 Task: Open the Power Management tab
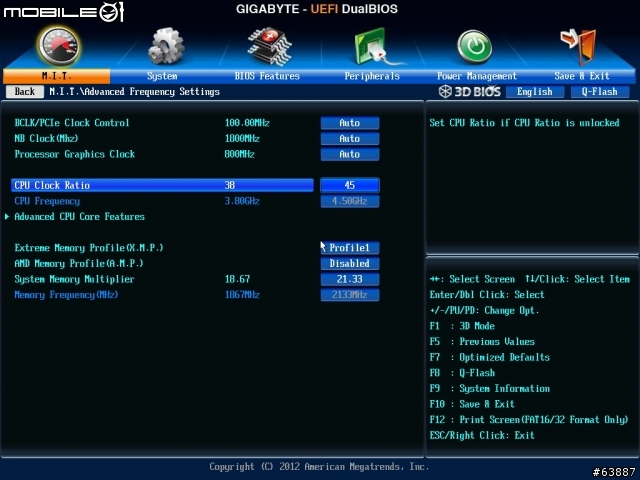pos(477,76)
